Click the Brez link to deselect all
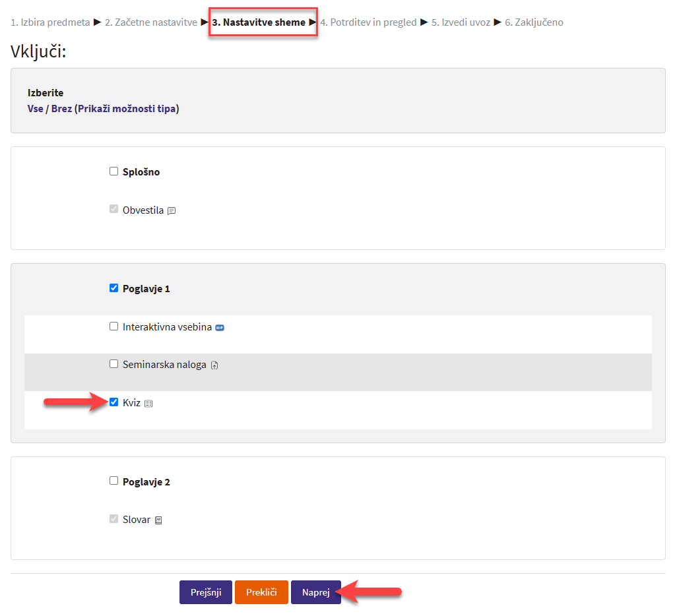The width and height of the screenshot is (675, 616). (61, 109)
